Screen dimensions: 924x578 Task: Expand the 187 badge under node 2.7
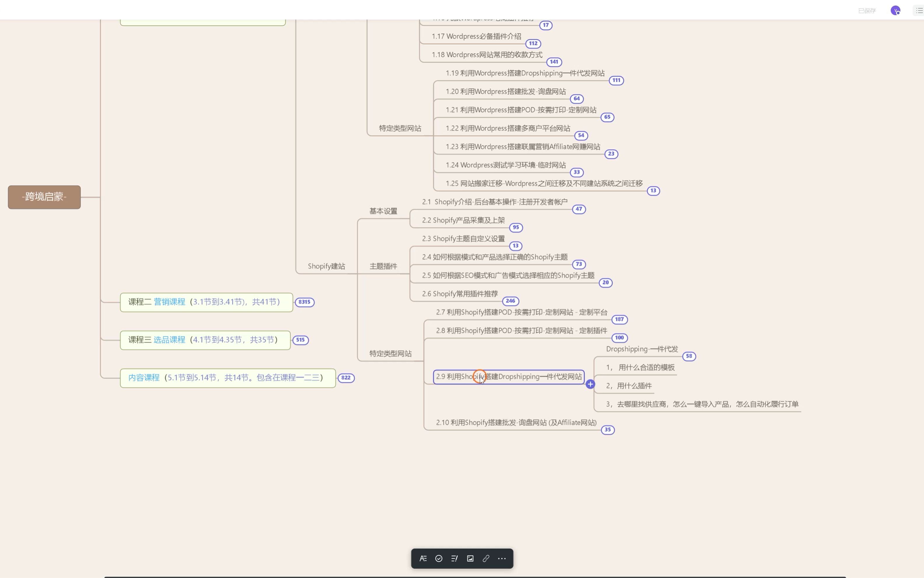tap(619, 319)
